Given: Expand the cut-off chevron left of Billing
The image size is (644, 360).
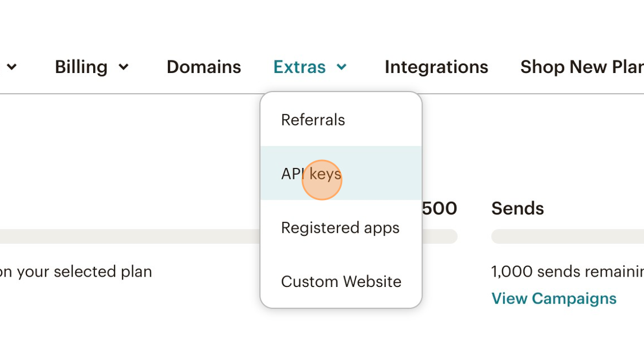Looking at the screenshot, I should coord(11,67).
